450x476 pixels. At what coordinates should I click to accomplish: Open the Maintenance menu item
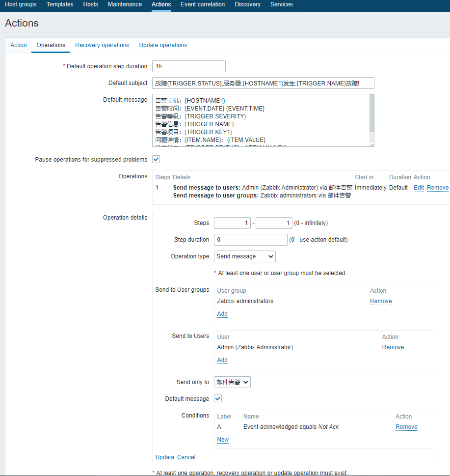click(125, 4)
